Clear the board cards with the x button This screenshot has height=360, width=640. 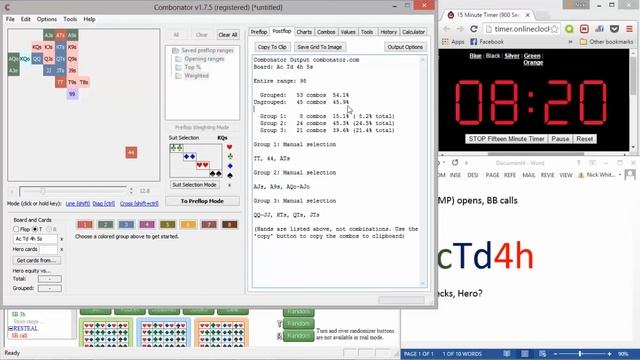pyautogui.click(x=62, y=239)
